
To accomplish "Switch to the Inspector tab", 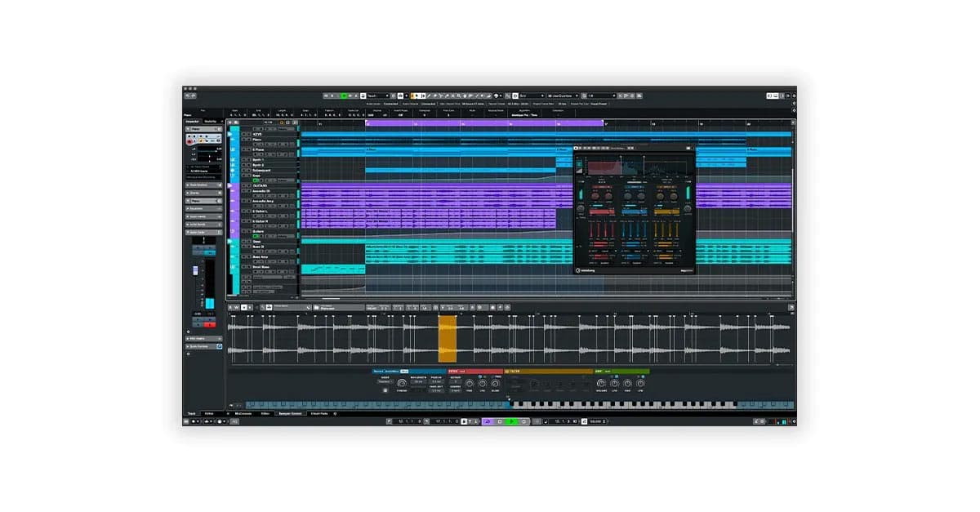I will click(x=192, y=122).
